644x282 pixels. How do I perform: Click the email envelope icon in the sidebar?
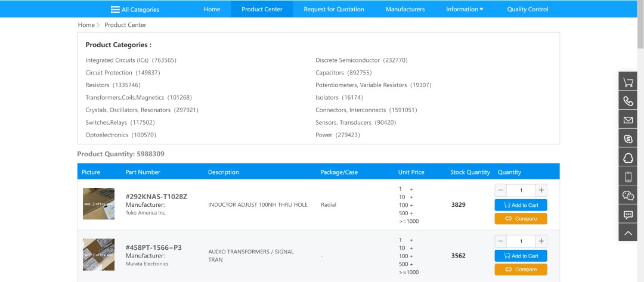pyautogui.click(x=628, y=120)
